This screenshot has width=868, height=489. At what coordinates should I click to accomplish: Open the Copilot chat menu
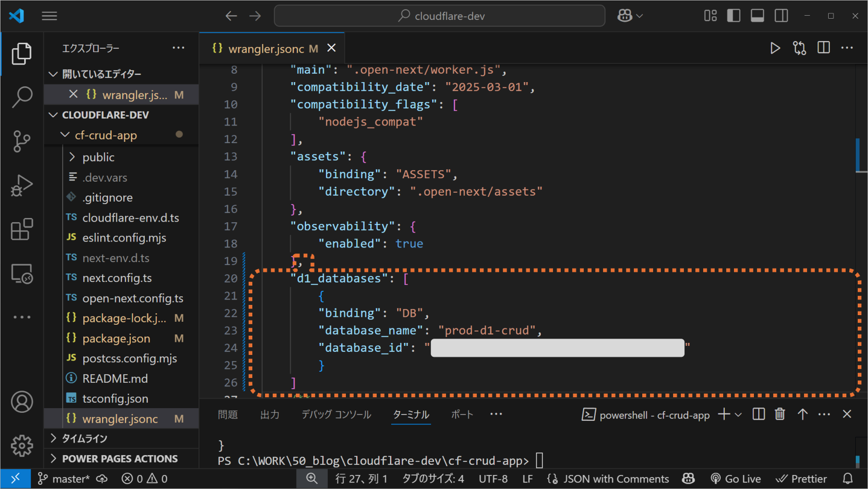630,16
